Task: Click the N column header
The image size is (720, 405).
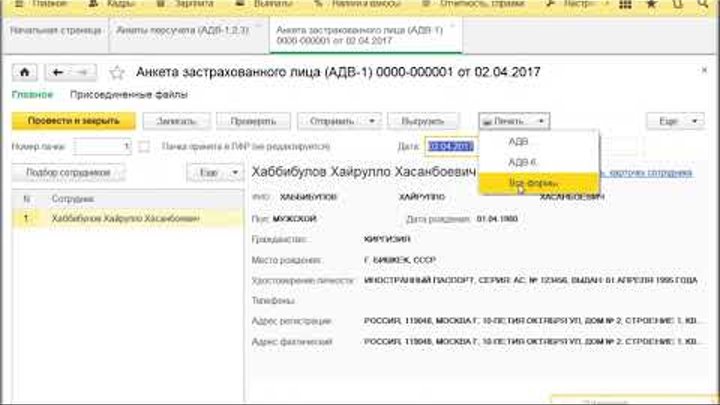Action: click(27, 199)
